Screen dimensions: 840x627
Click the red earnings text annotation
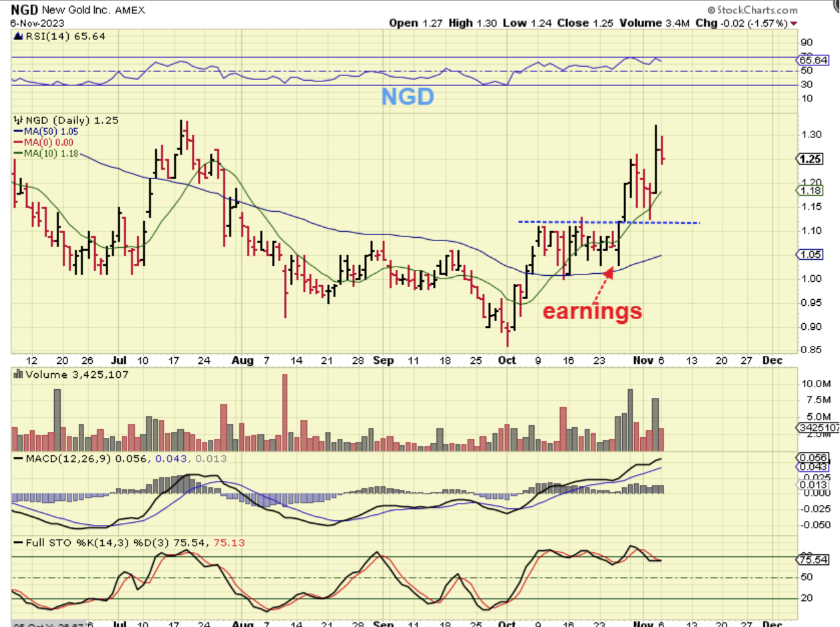pyautogui.click(x=591, y=311)
